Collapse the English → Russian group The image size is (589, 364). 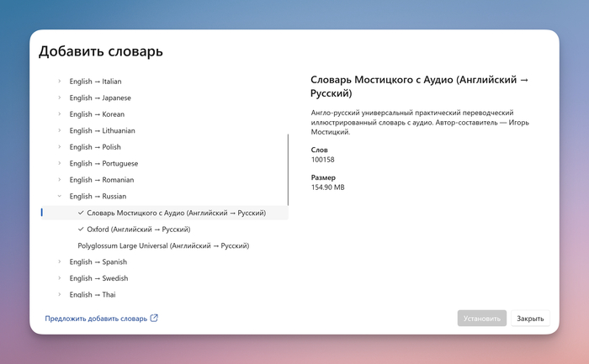click(x=59, y=197)
